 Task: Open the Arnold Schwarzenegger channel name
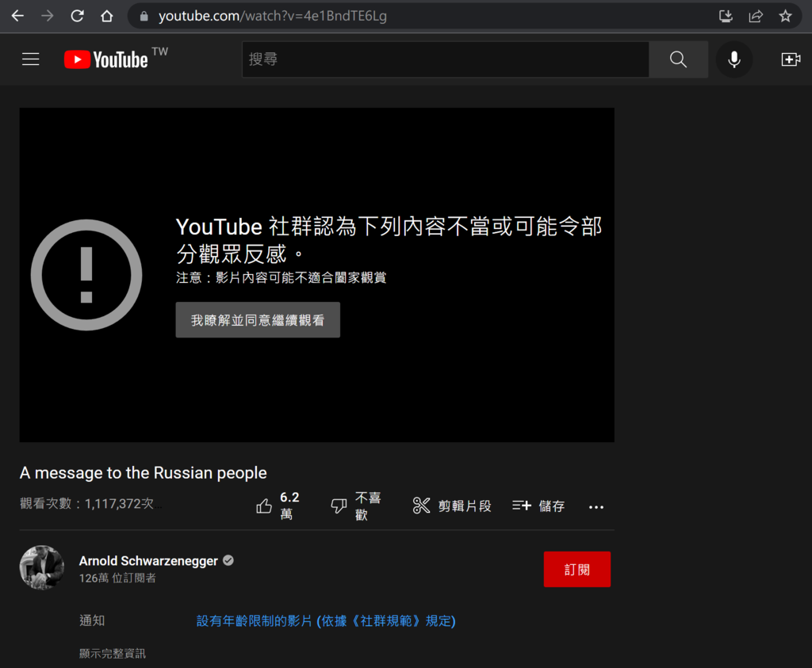coord(148,561)
